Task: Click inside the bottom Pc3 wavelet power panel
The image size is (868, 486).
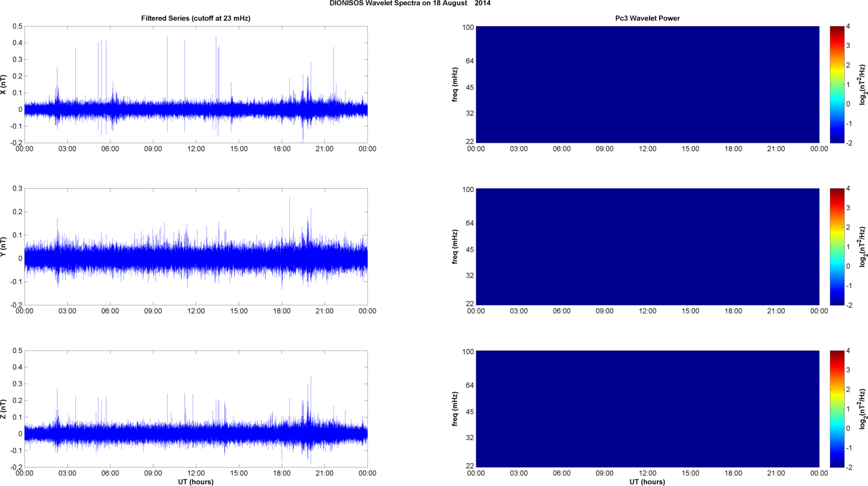Action: click(x=647, y=409)
